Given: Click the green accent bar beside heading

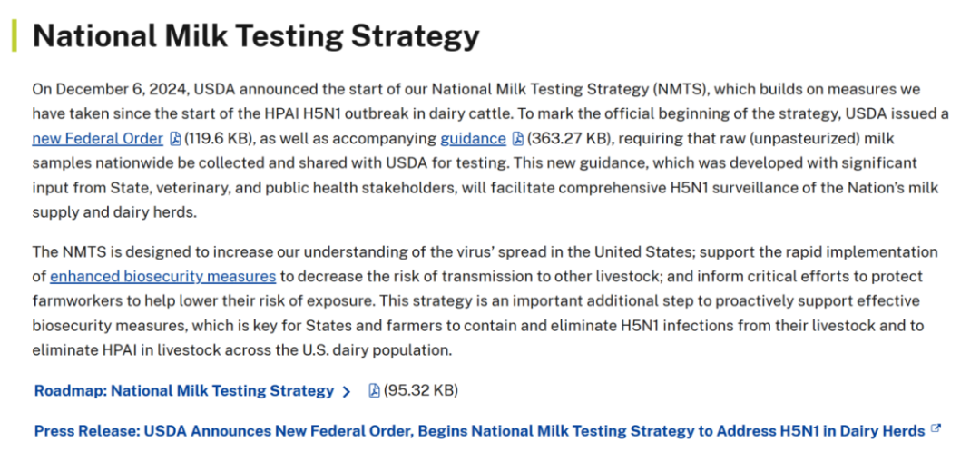Looking at the screenshot, I should pos(15,35).
